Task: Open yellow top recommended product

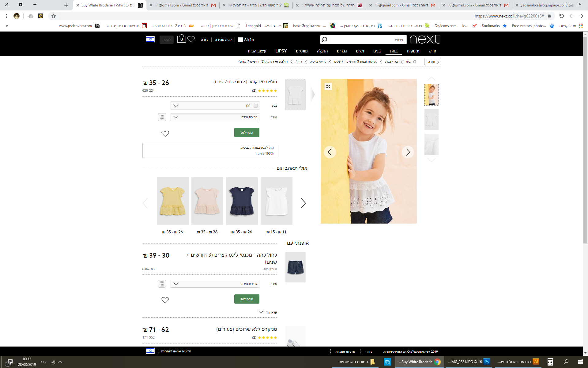Action: [x=173, y=201]
